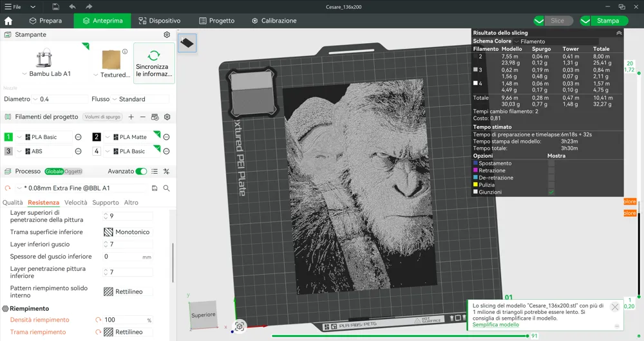Screen dimensions: 644x341
Task: Click the camera view reset icon
Action: 240,326
